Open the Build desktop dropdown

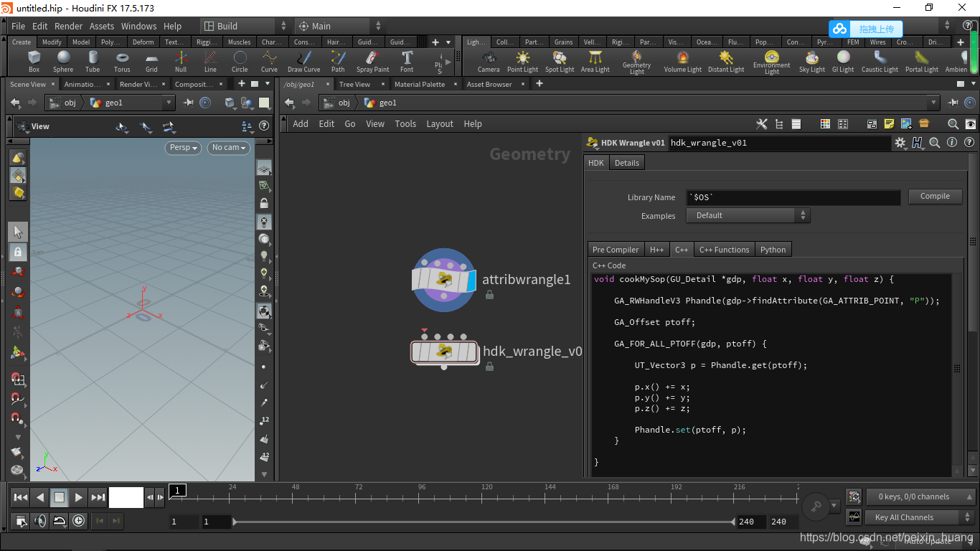point(245,26)
